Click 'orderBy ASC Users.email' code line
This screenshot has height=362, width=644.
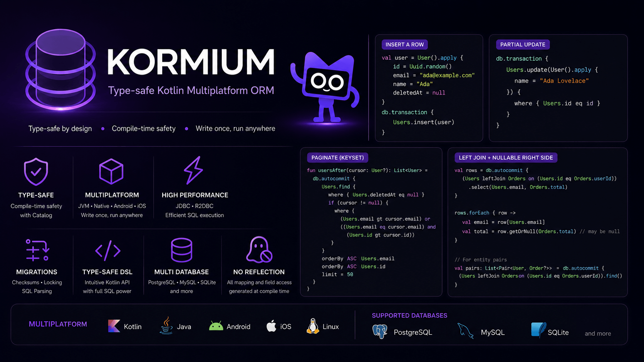click(x=358, y=259)
